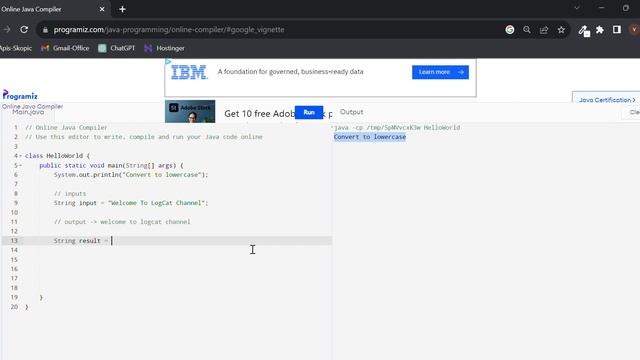This screenshot has width=640, height=360.
Task: Open the Java Certification link
Action: [x=607, y=100]
